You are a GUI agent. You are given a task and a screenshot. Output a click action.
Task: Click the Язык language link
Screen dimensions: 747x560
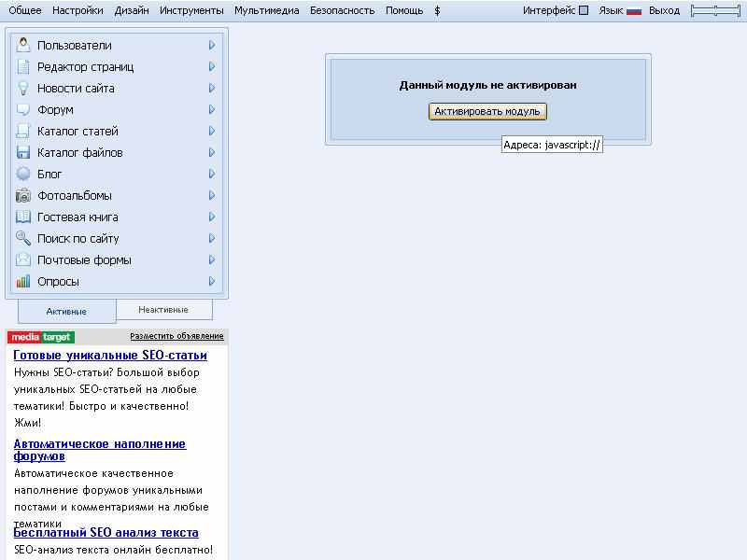click(x=611, y=10)
